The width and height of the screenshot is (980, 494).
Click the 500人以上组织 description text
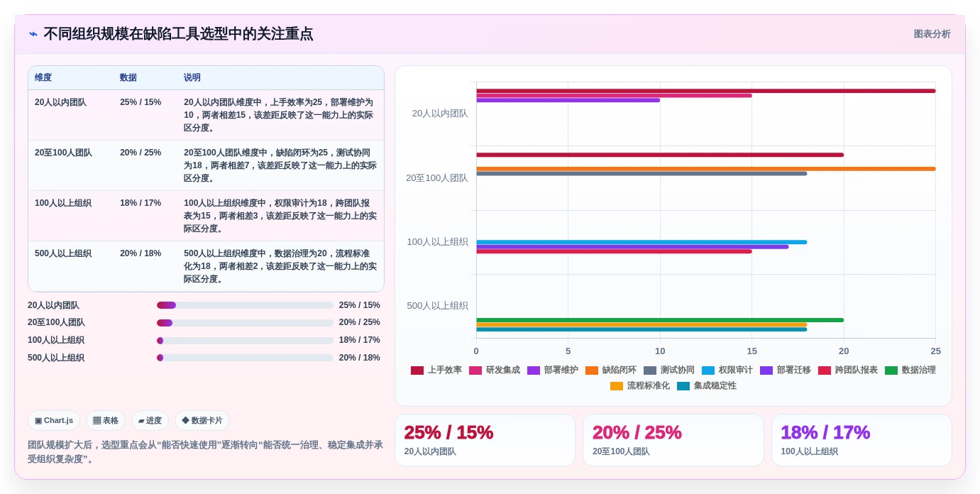pos(280,266)
